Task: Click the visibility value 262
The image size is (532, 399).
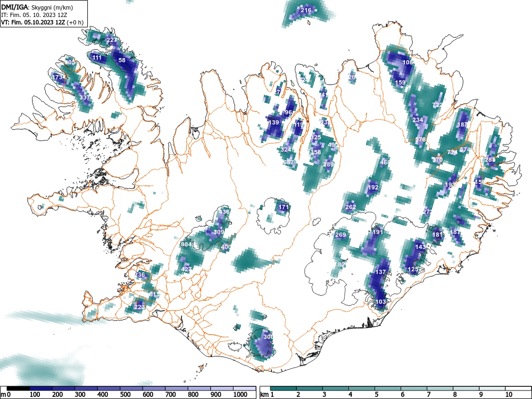Action: coord(351,207)
